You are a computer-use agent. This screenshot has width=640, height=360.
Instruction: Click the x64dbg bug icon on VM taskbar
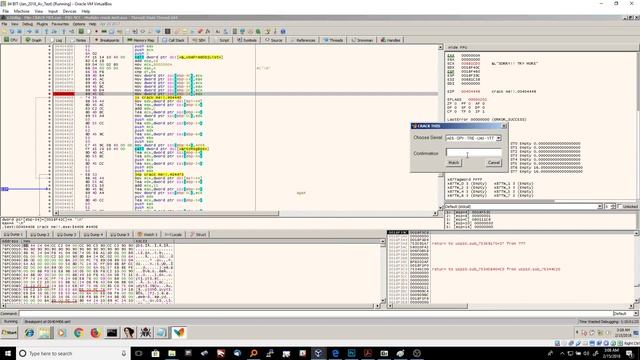click(145, 333)
